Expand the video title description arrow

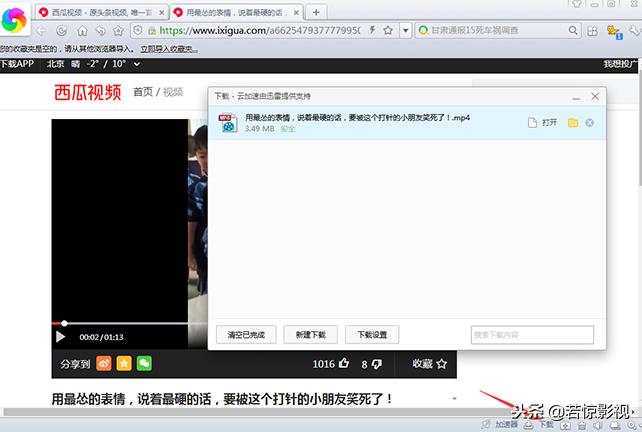pos(454,398)
